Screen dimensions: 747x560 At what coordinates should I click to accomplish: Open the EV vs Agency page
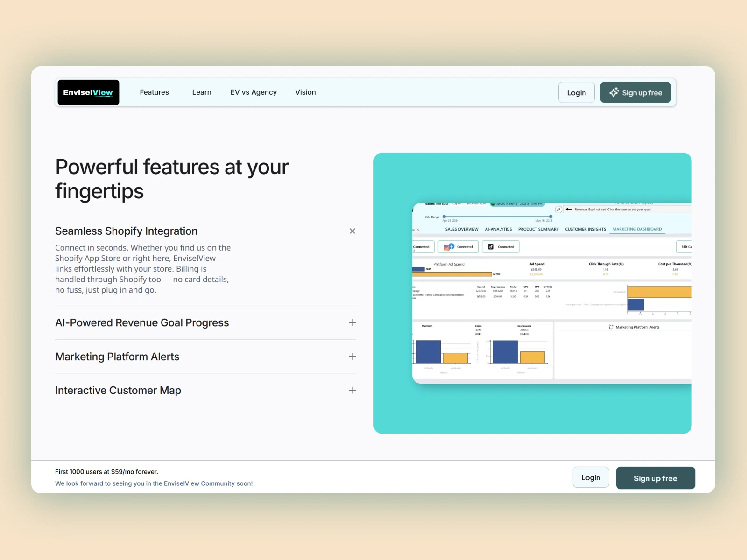[254, 92]
